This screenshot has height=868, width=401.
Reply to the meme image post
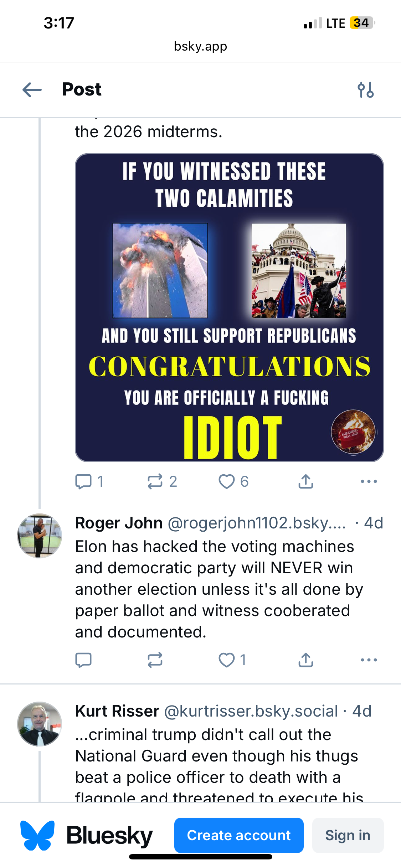click(x=83, y=481)
